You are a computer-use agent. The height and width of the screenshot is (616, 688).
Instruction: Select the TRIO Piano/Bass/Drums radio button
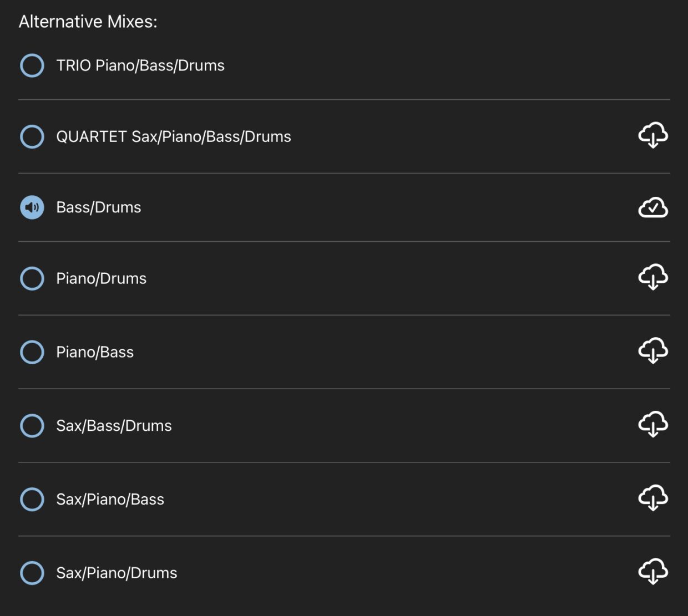tap(32, 65)
